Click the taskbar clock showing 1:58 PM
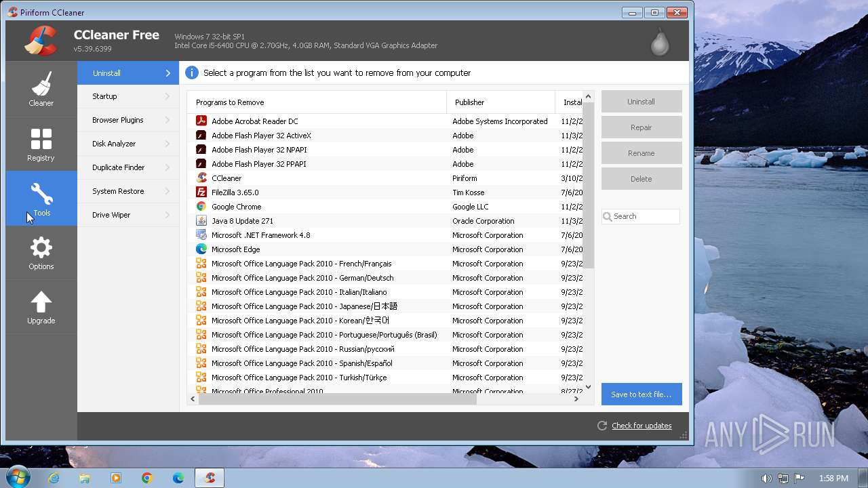The image size is (868, 488). click(x=833, y=478)
